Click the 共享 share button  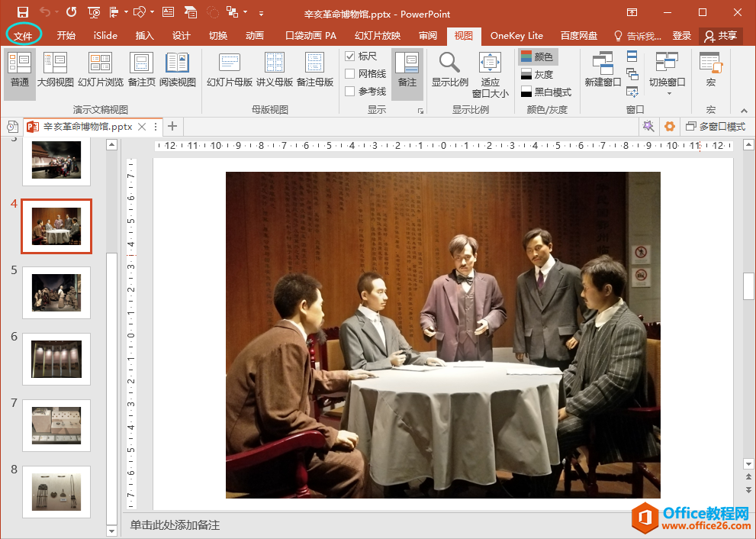pyautogui.click(x=721, y=36)
